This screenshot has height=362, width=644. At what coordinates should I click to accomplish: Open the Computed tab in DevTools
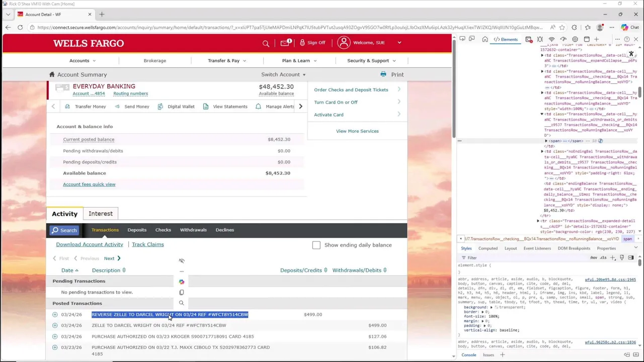(x=488, y=248)
